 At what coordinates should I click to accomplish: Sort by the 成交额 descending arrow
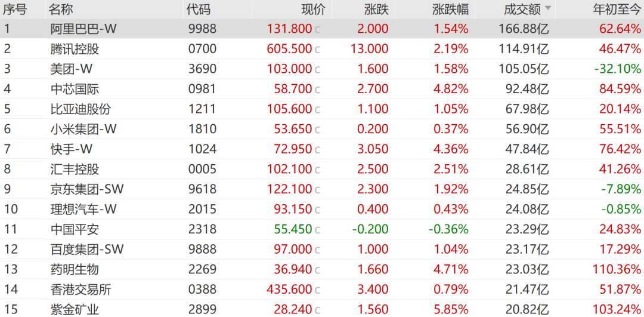click(x=547, y=8)
